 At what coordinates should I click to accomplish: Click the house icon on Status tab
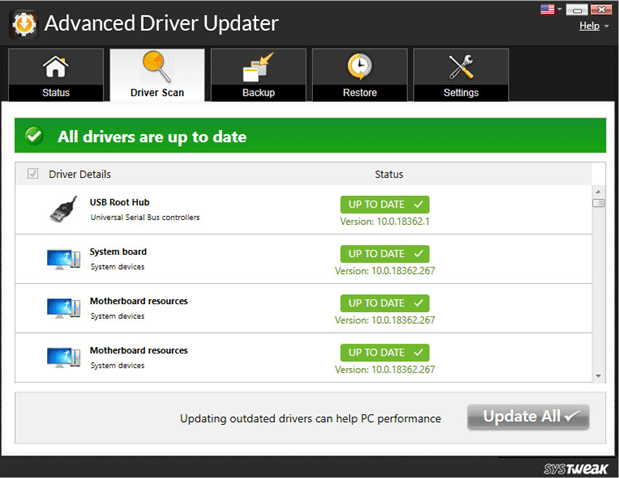(56, 67)
